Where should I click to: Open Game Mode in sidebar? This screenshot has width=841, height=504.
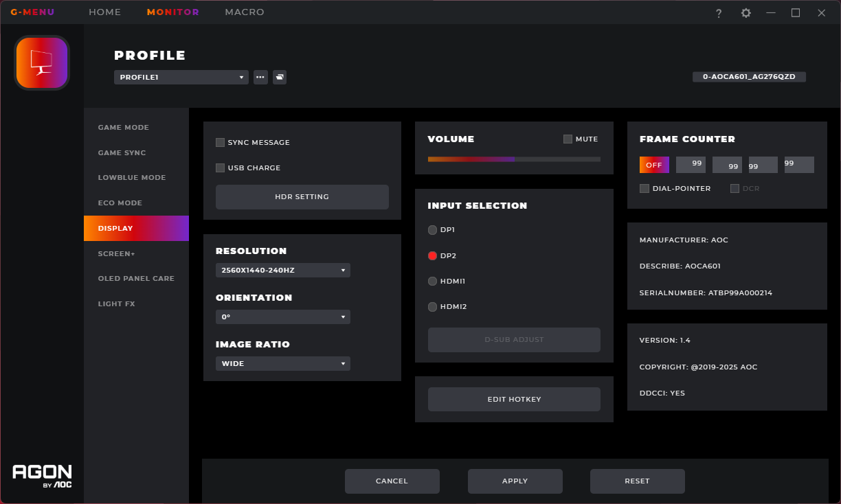click(x=136, y=128)
